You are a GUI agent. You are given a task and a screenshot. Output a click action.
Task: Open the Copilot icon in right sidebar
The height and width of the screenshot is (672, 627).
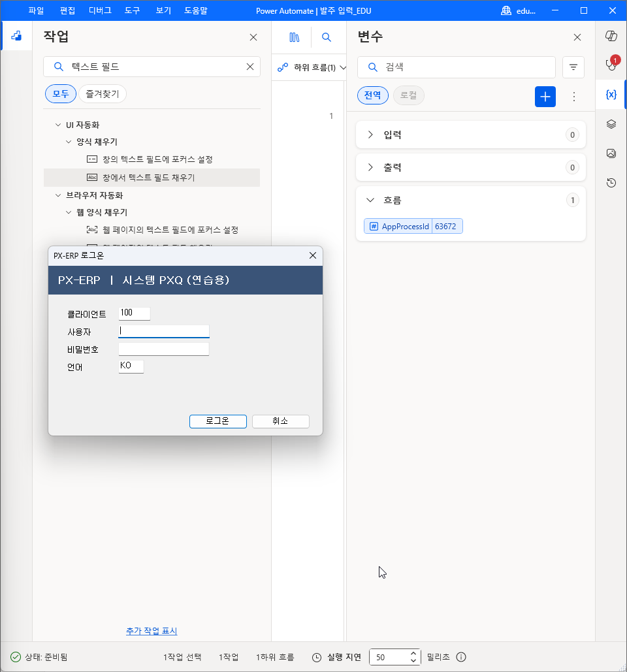(x=611, y=36)
